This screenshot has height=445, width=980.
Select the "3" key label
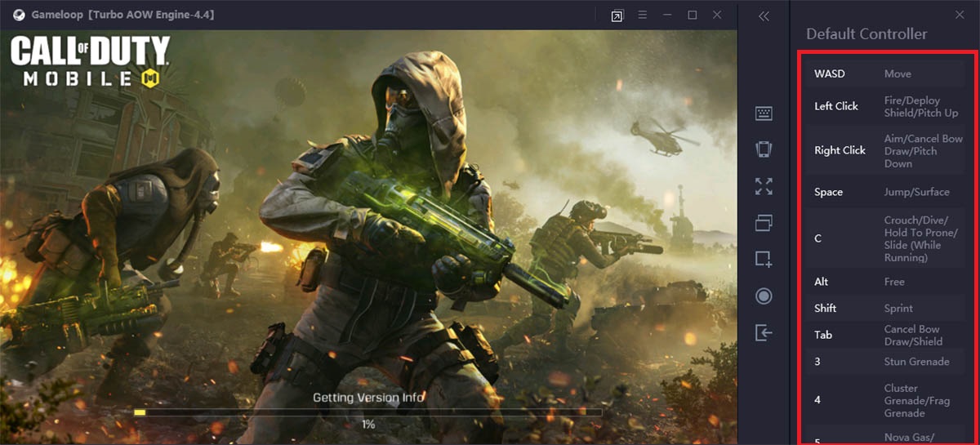click(x=817, y=362)
